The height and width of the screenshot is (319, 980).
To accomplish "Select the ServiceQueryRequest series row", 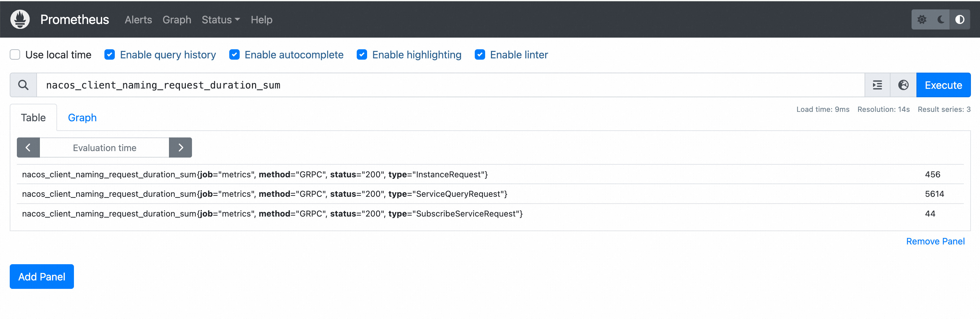I will [x=490, y=194].
